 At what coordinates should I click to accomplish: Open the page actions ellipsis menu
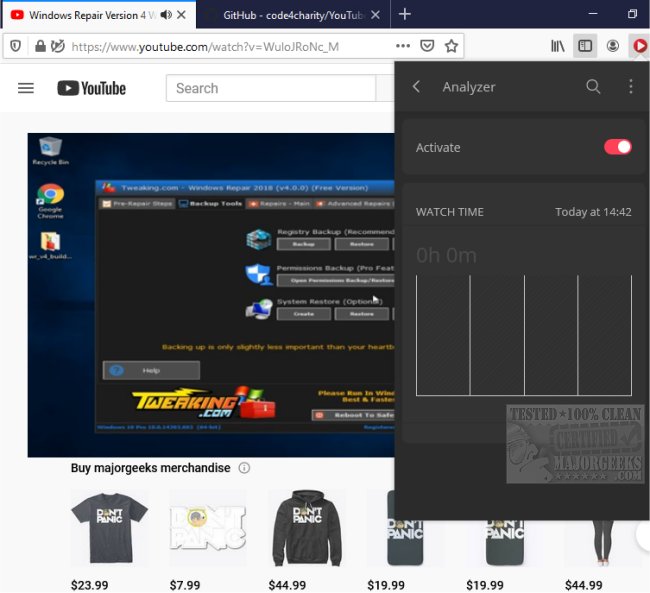403,46
